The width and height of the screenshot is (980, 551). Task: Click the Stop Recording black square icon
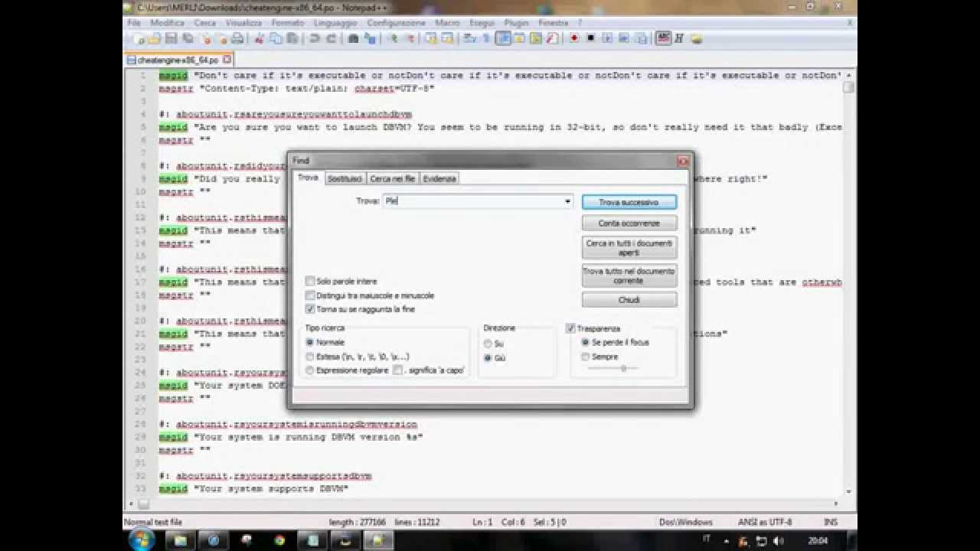coord(592,38)
